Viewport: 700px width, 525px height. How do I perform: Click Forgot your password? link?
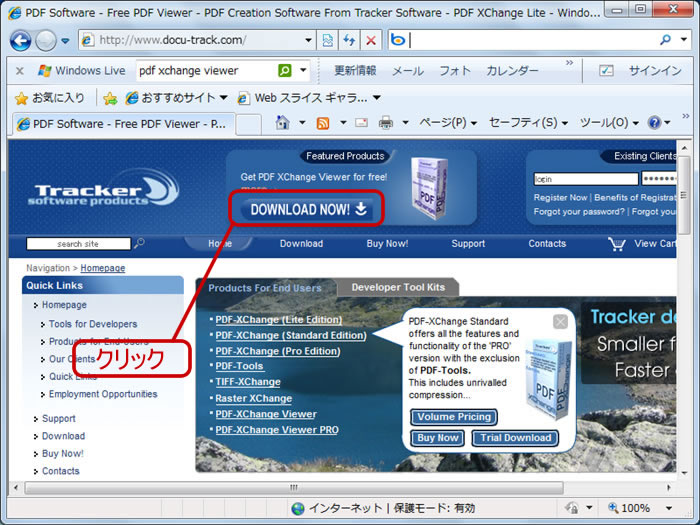click(x=579, y=212)
